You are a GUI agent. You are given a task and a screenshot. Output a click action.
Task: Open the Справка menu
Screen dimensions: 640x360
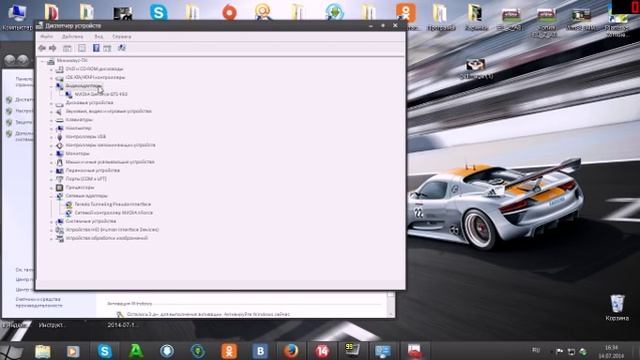point(122,36)
